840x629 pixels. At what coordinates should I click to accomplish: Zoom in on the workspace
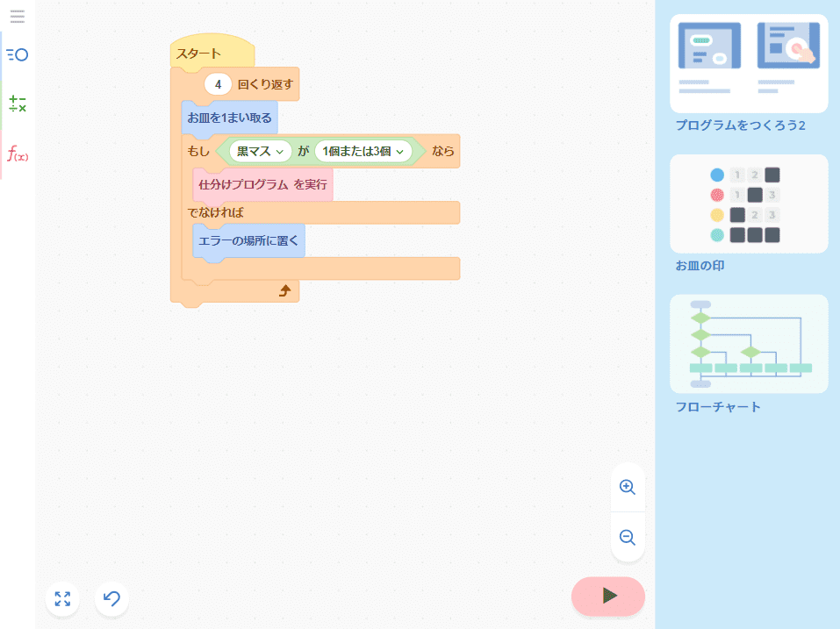point(628,487)
